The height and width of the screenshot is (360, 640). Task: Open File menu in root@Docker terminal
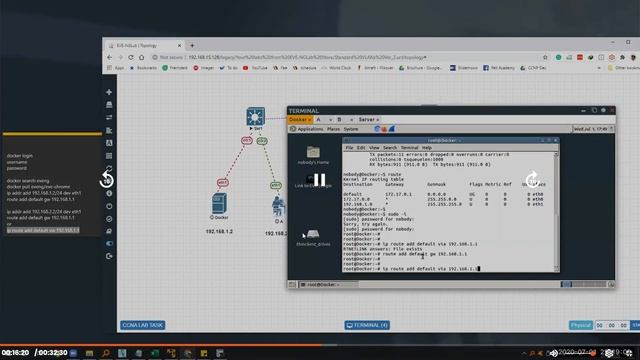pyautogui.click(x=349, y=148)
